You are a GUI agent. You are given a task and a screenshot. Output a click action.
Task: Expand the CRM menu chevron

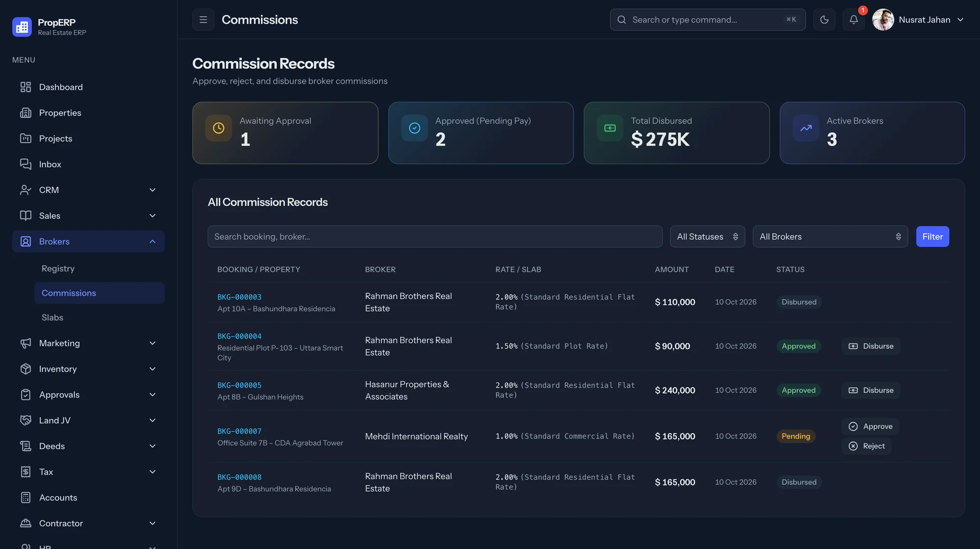(152, 190)
